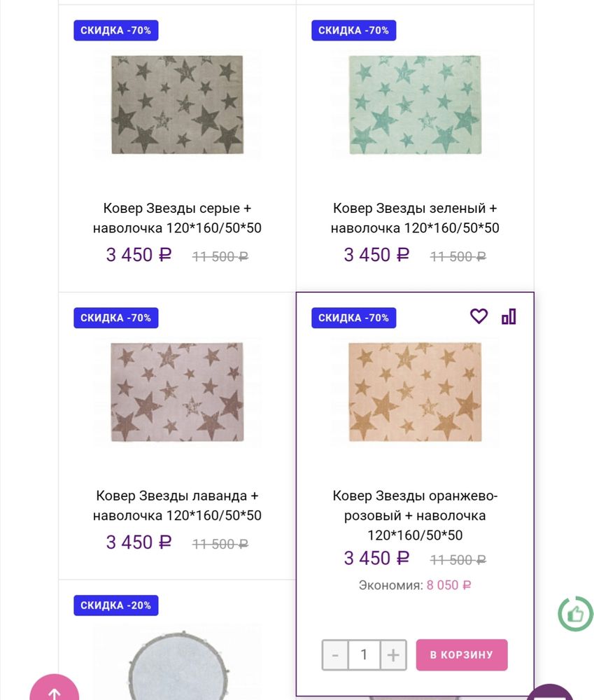
Task: Click the compare bar-chart icon
Action: (x=509, y=316)
